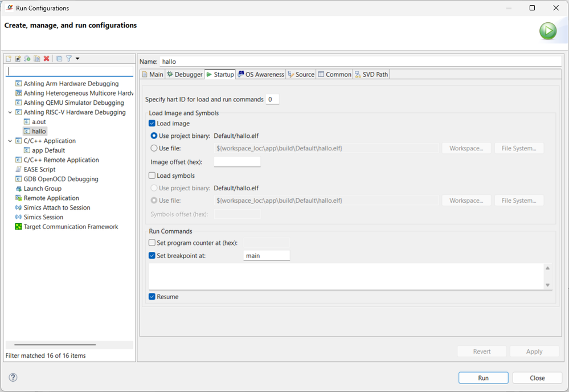The image size is (569, 392).
Task: Collapse the C/C++ Application tree node
Action: click(x=10, y=141)
